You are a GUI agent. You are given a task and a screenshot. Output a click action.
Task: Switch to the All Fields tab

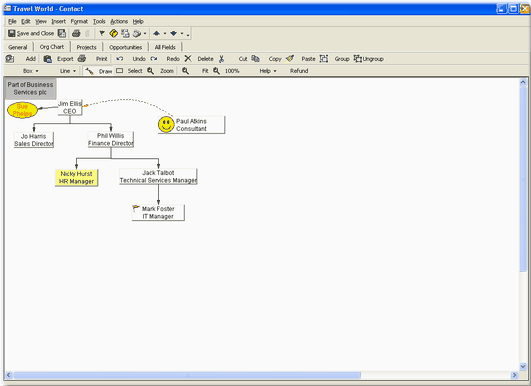165,47
